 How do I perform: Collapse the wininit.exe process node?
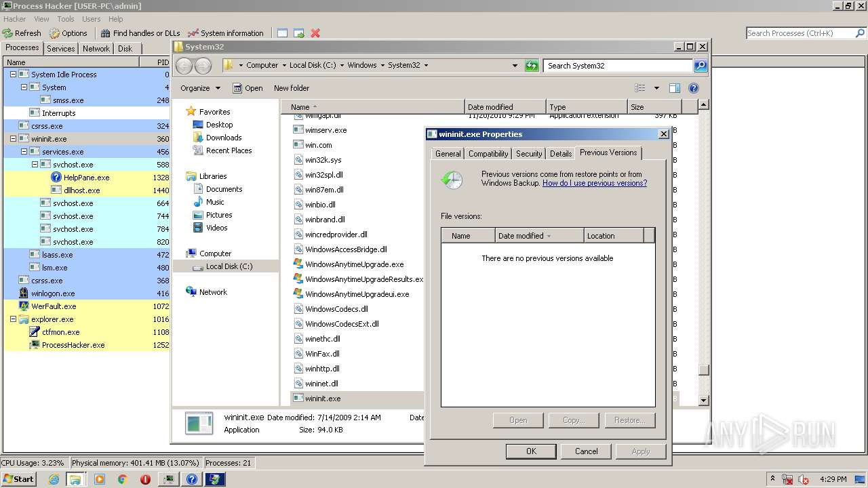pyautogui.click(x=13, y=139)
